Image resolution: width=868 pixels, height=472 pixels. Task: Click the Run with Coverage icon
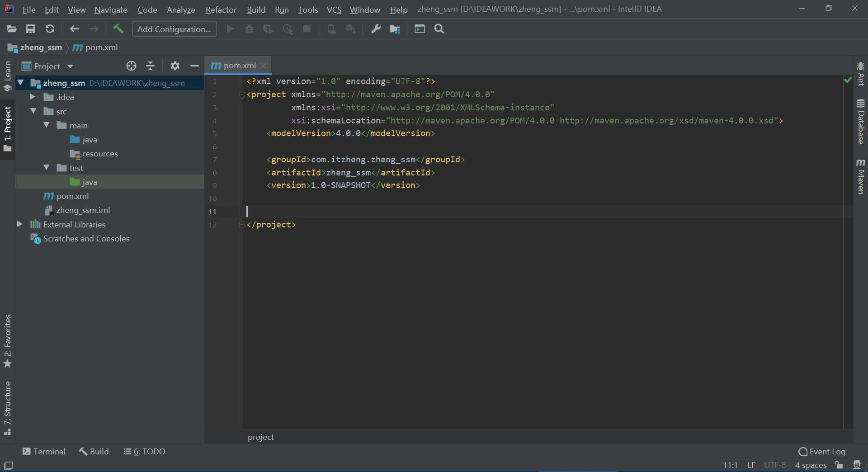tap(269, 29)
